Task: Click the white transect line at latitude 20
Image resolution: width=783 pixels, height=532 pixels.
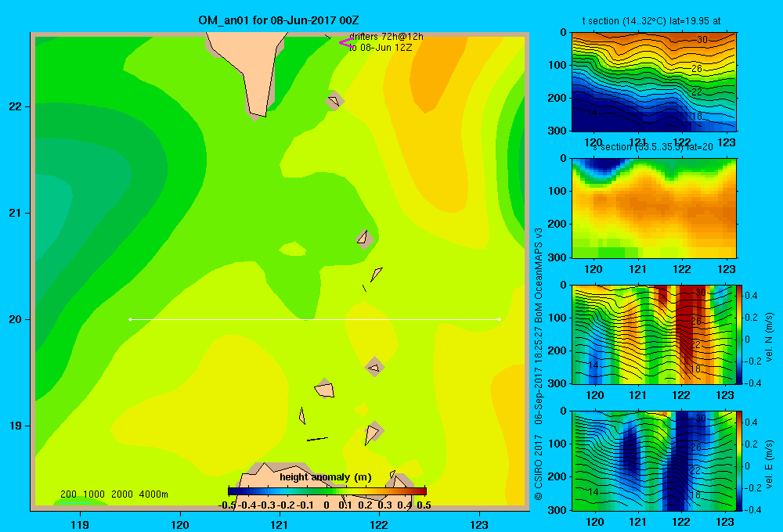Action: [x=315, y=319]
